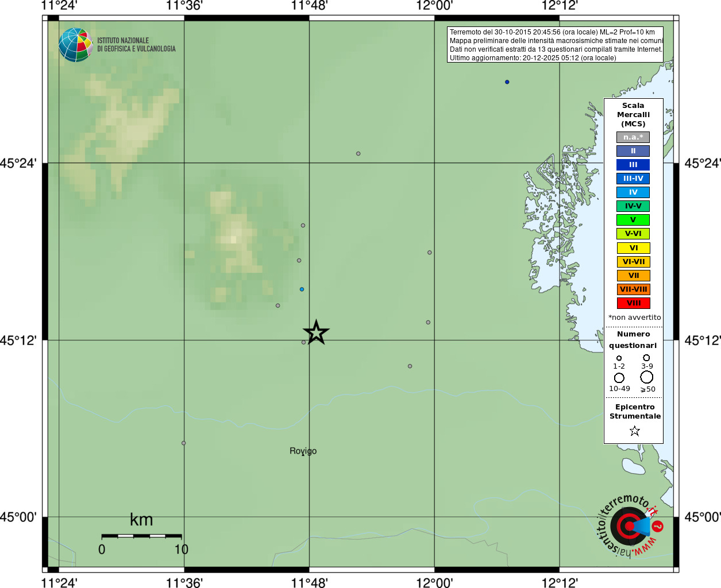Click the epicenter star symbol in legend
Image resolution: width=721 pixels, height=588 pixels.
click(x=634, y=431)
